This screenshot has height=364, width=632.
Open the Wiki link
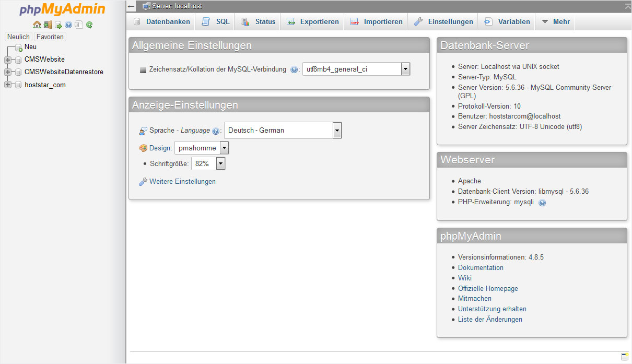465,278
